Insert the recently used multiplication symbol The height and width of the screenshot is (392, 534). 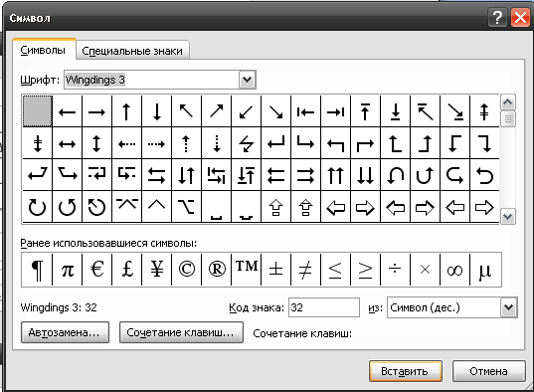425,270
